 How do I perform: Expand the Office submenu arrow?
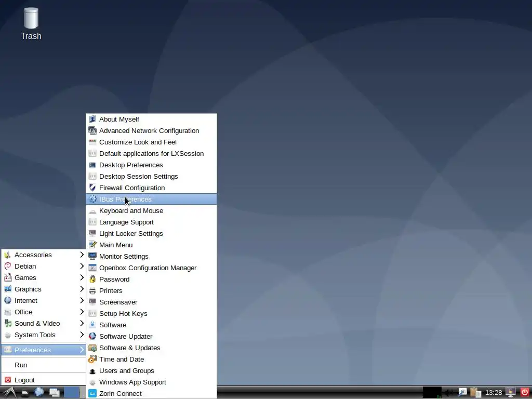pos(82,312)
